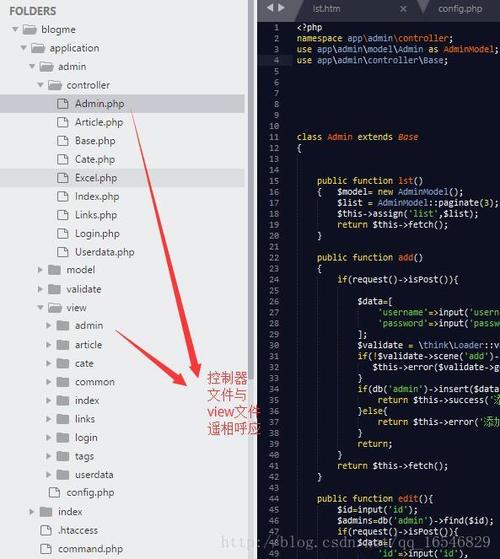Viewport: 500px width, 559px height.
Task: Open Excel.php in the file tree
Action: 96,178
